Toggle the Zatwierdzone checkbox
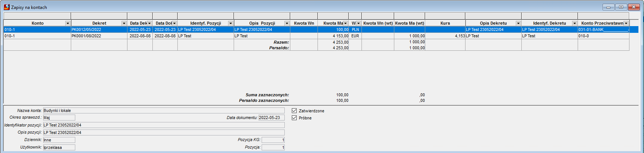This screenshot has height=153, width=644. [x=294, y=111]
